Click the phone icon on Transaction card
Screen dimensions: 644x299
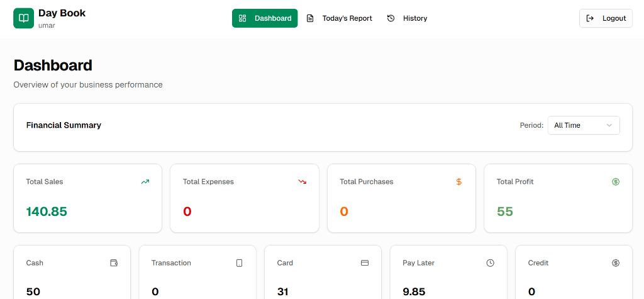[240, 263]
